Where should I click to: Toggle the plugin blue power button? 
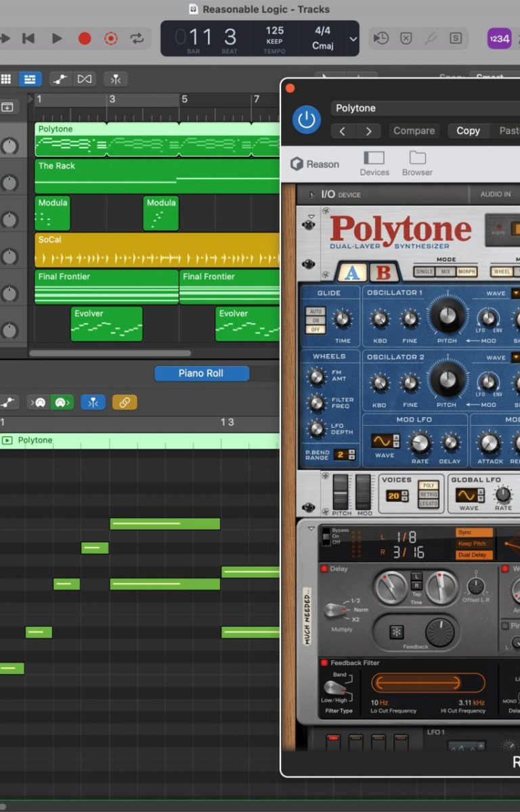click(x=307, y=120)
